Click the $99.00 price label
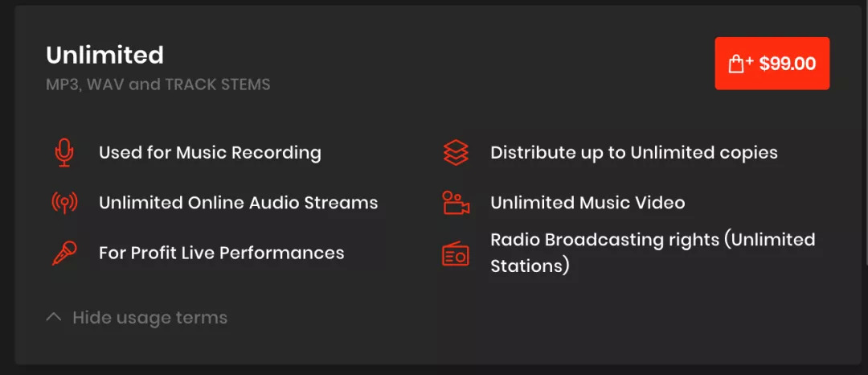Image resolution: width=868 pixels, height=375 pixels. (x=788, y=64)
